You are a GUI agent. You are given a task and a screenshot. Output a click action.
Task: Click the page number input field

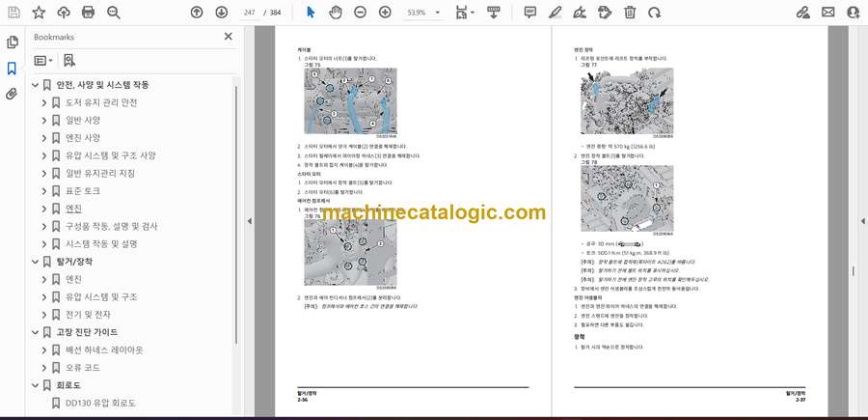click(x=249, y=13)
